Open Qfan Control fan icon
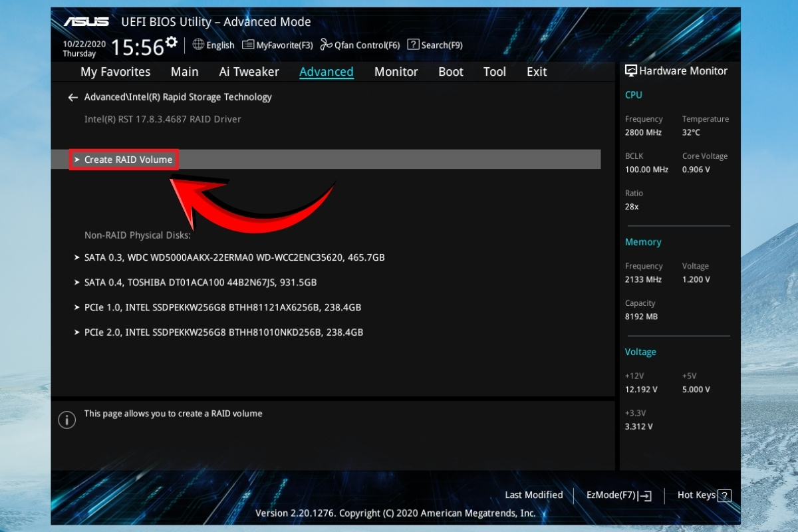This screenshot has height=532, width=798. pyautogui.click(x=326, y=45)
